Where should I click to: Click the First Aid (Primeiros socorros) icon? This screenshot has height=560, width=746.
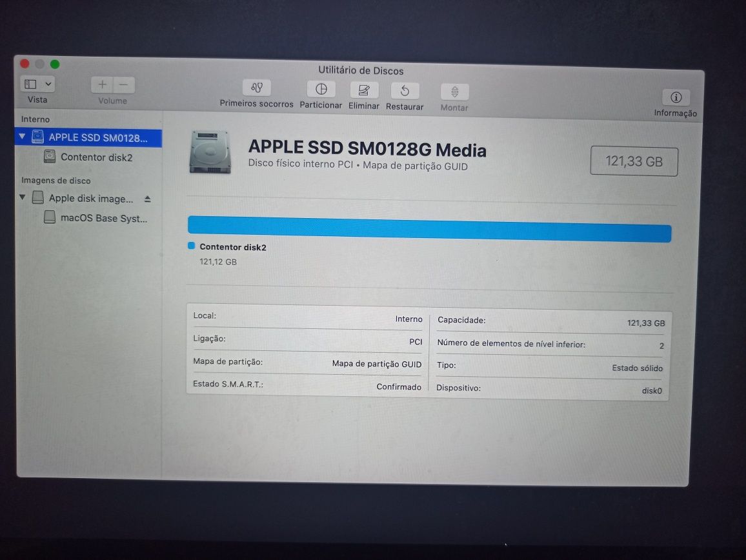click(257, 88)
